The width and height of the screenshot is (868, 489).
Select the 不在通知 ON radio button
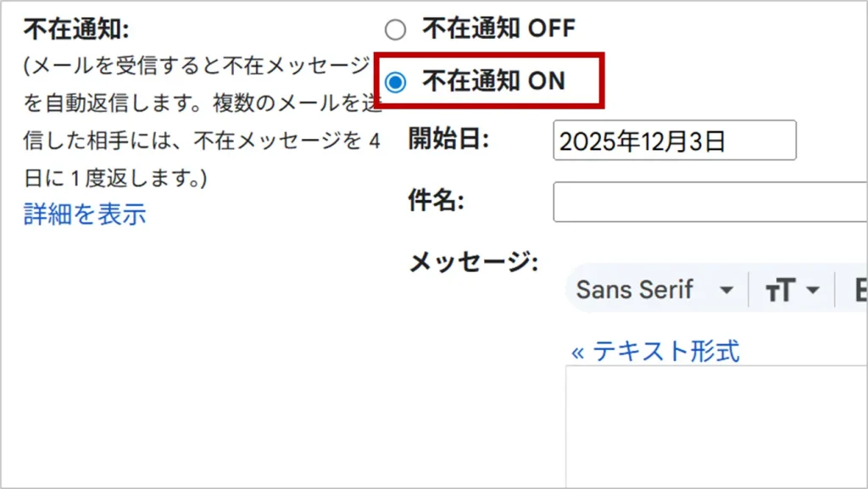[396, 82]
